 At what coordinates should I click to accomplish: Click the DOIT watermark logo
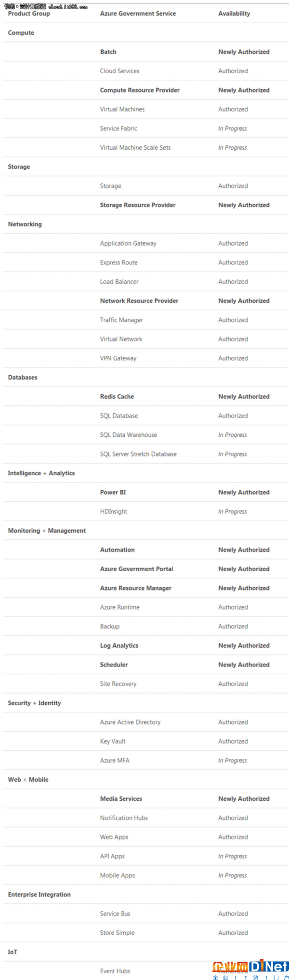click(250, 970)
